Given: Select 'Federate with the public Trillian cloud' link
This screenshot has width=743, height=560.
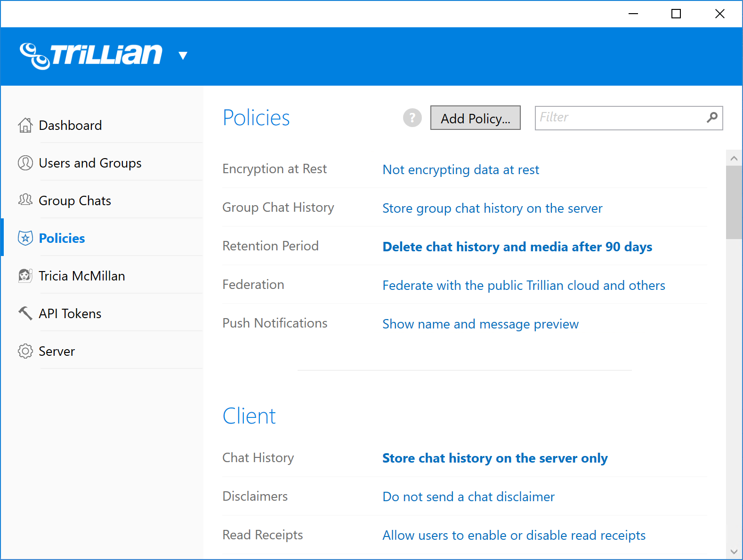Looking at the screenshot, I should (524, 286).
